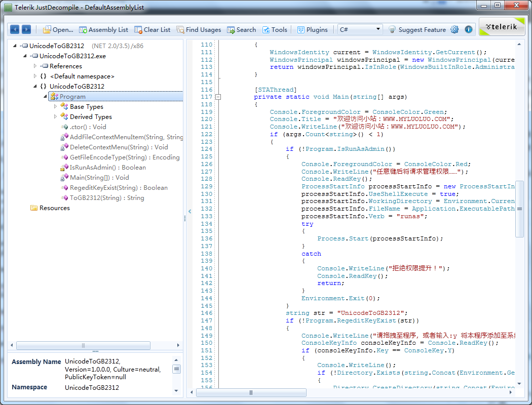The height and width of the screenshot is (405, 532).
Task: Open the Resources folder
Action: (x=50, y=208)
